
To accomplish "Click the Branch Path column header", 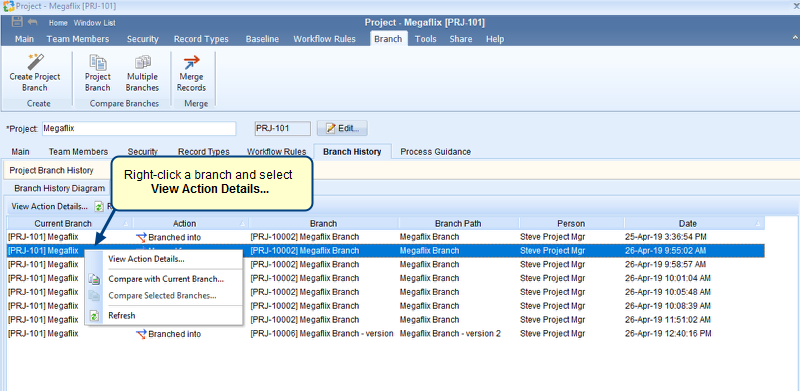I will coord(458,224).
